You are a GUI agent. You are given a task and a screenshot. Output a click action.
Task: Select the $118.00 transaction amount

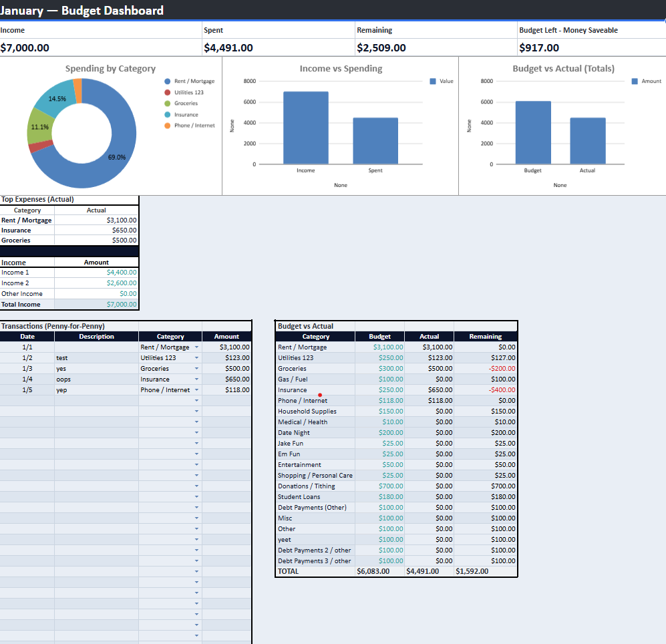point(227,389)
